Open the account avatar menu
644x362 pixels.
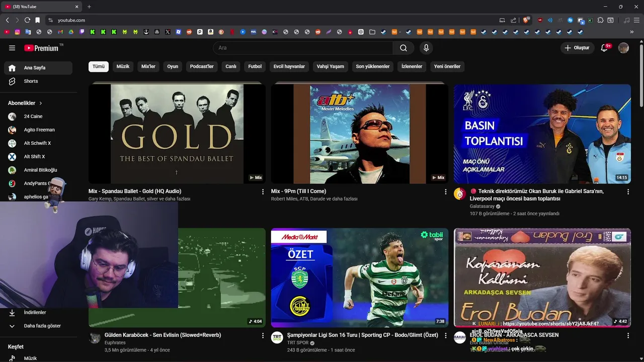tap(623, 48)
